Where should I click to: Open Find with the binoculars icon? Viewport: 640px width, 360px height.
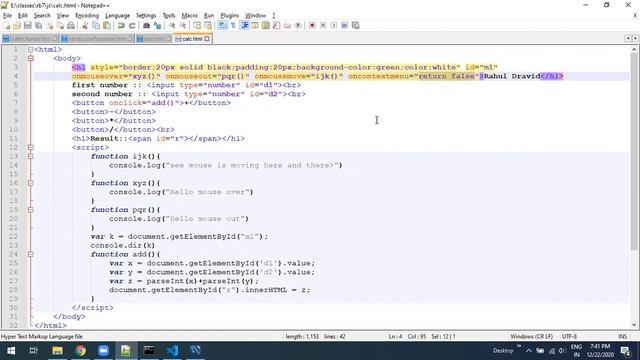pyautogui.click(x=146, y=25)
